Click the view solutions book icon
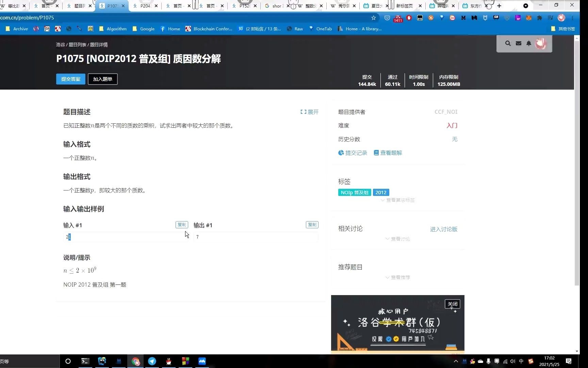Screen dimensions: 588x368 click(376, 153)
